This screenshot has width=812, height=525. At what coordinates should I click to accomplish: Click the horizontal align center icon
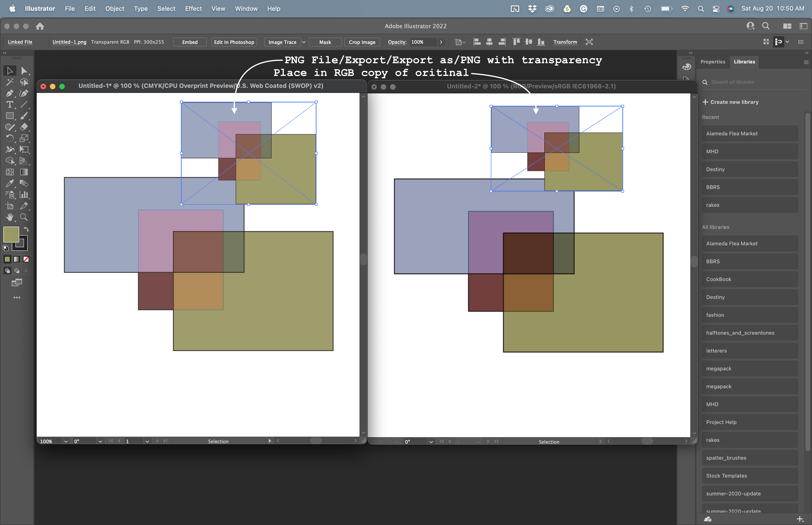[x=489, y=42]
